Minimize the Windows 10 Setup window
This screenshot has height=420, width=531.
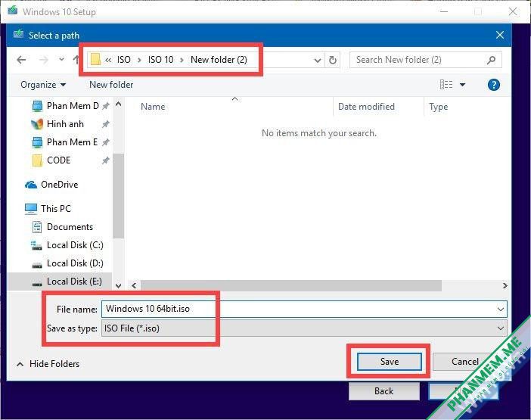coord(444,11)
